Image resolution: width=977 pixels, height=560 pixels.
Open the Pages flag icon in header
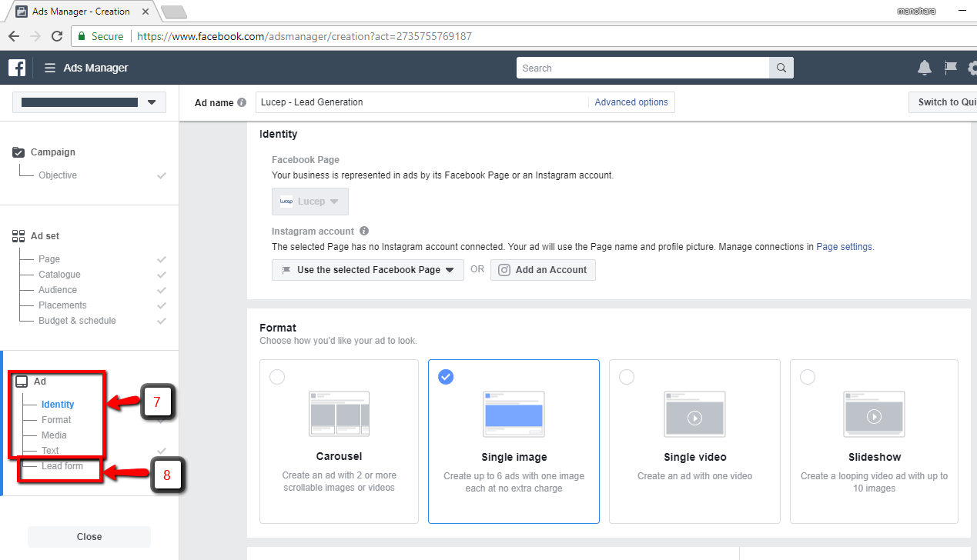(x=951, y=68)
